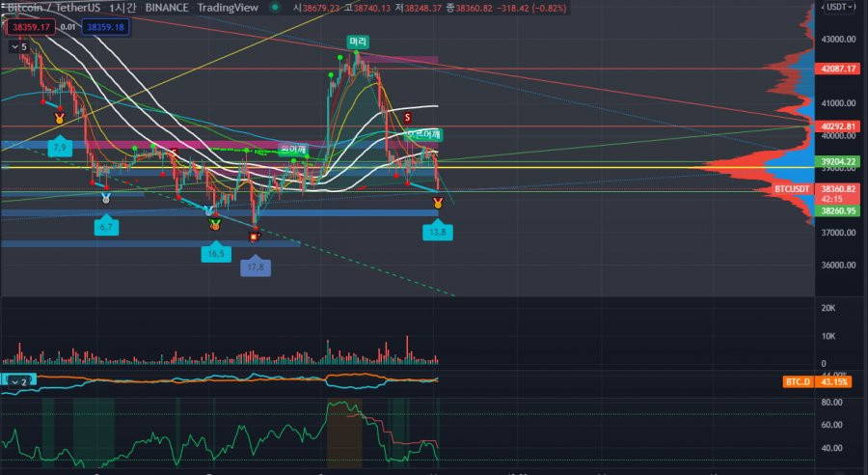The width and height of the screenshot is (868, 475).
Task: Click the green market status dot
Action: 275,8
